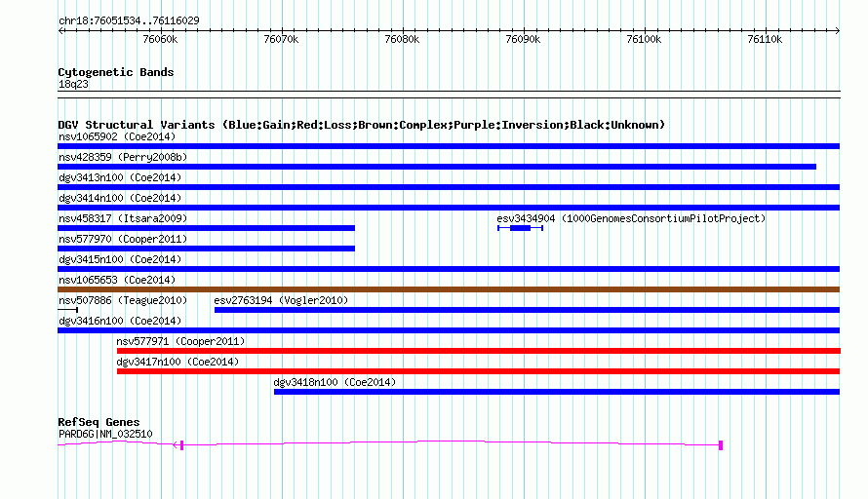Click the 76070k ruler tick label
This screenshot has height=499, width=868.
[x=281, y=39]
